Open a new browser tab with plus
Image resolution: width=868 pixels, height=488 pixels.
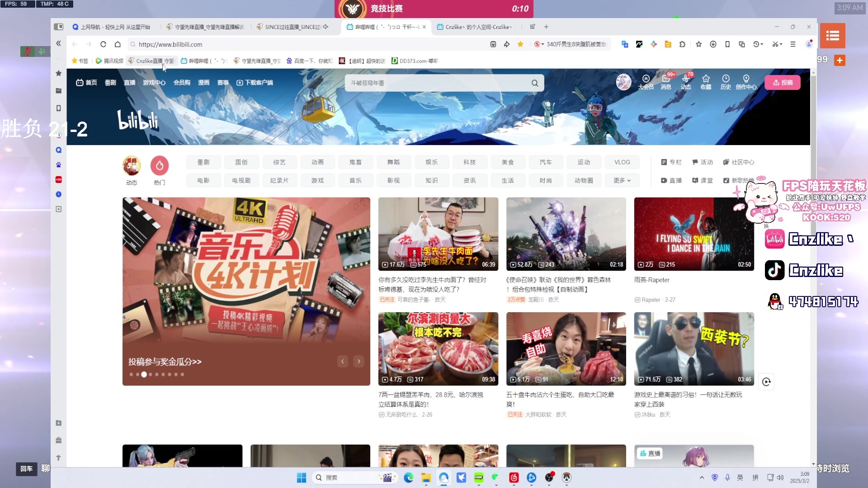tap(546, 27)
